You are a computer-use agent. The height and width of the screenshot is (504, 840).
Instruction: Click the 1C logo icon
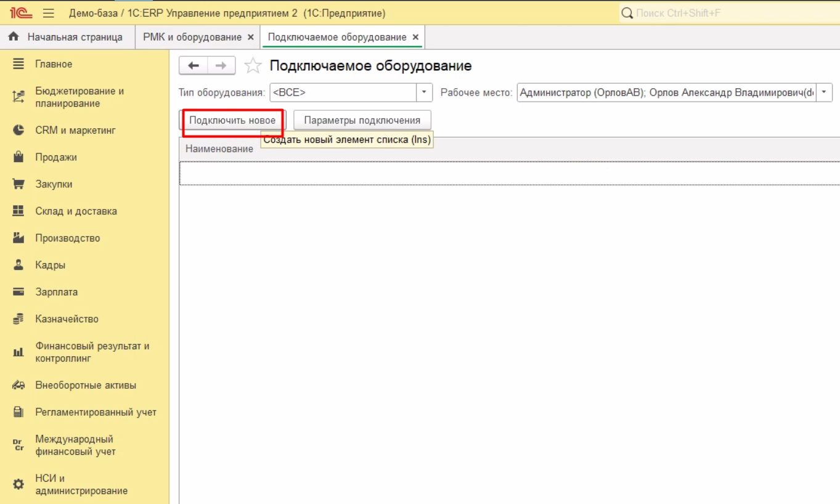click(21, 13)
